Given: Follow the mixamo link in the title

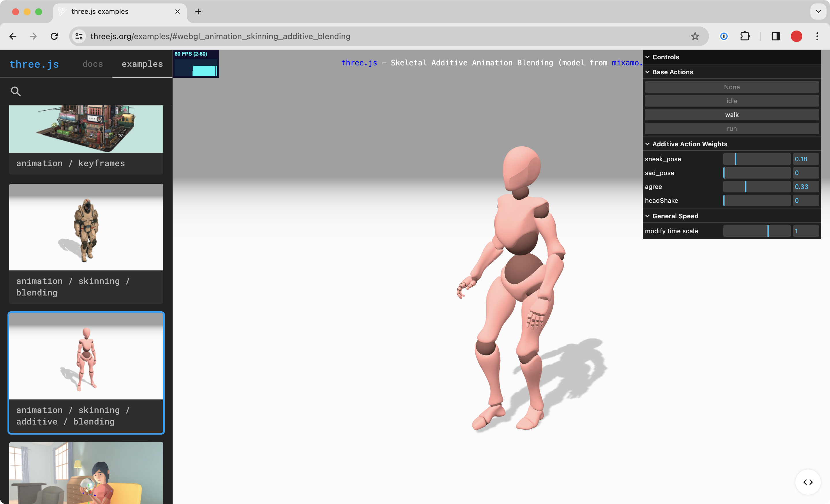Looking at the screenshot, I should (626, 63).
